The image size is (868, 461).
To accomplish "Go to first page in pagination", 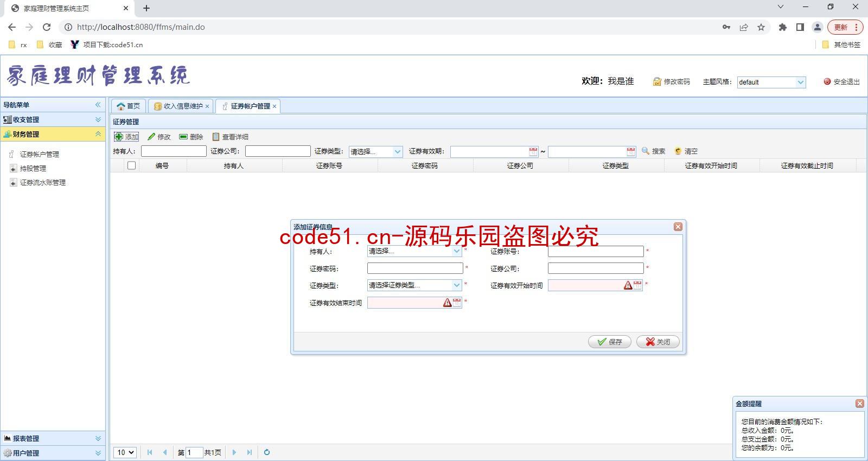I will [x=150, y=452].
